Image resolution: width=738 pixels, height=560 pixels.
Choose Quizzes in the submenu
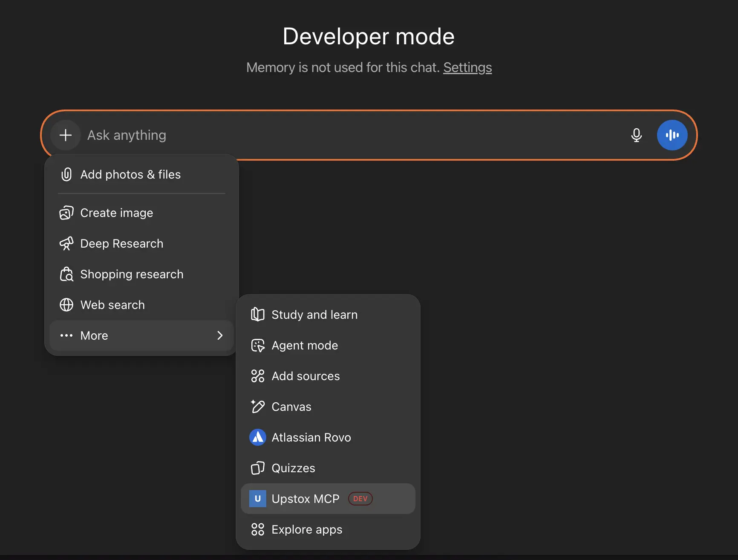coord(293,468)
